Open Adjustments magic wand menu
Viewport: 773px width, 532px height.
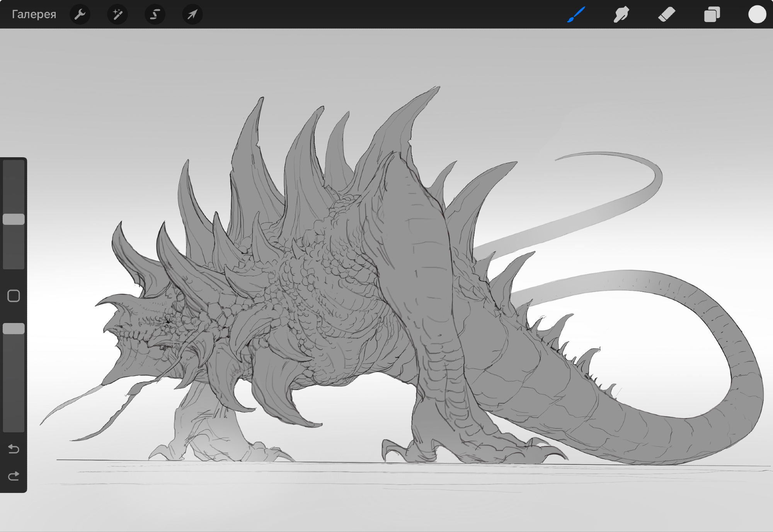(117, 14)
